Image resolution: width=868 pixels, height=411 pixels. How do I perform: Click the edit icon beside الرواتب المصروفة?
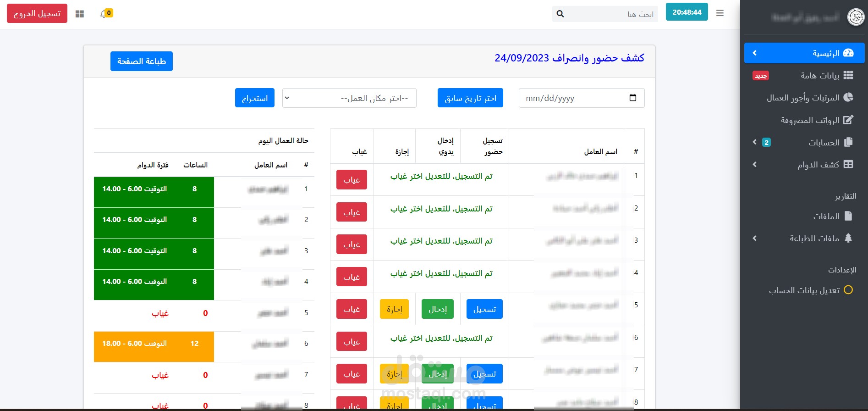pyautogui.click(x=848, y=120)
